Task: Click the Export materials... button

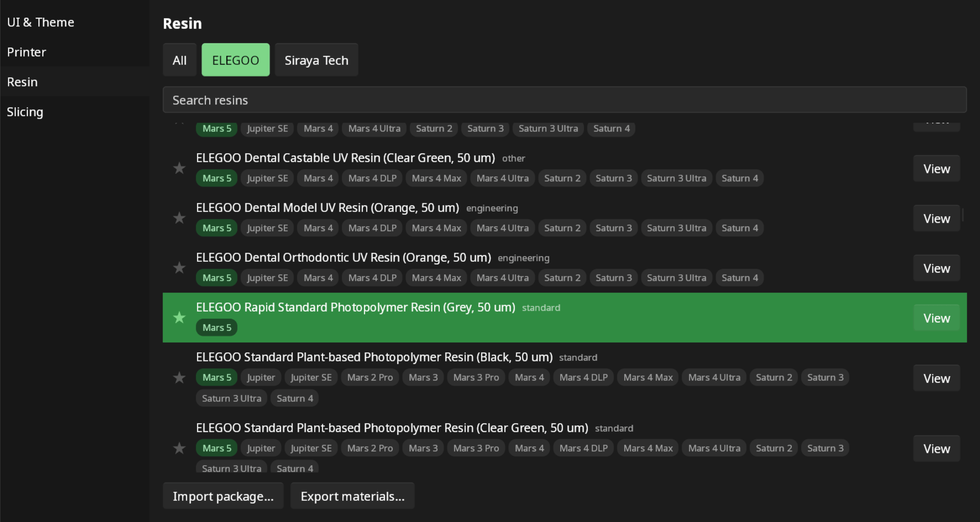Action: coord(352,496)
